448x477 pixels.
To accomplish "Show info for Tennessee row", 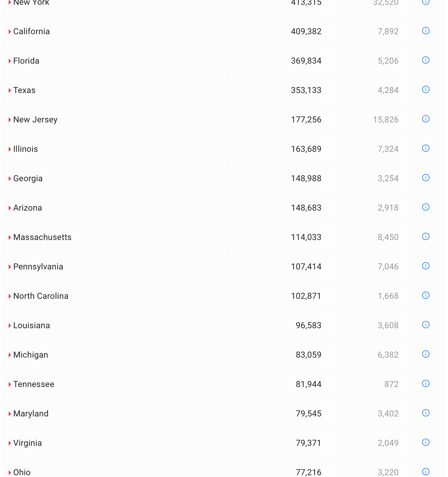I will 425,384.
